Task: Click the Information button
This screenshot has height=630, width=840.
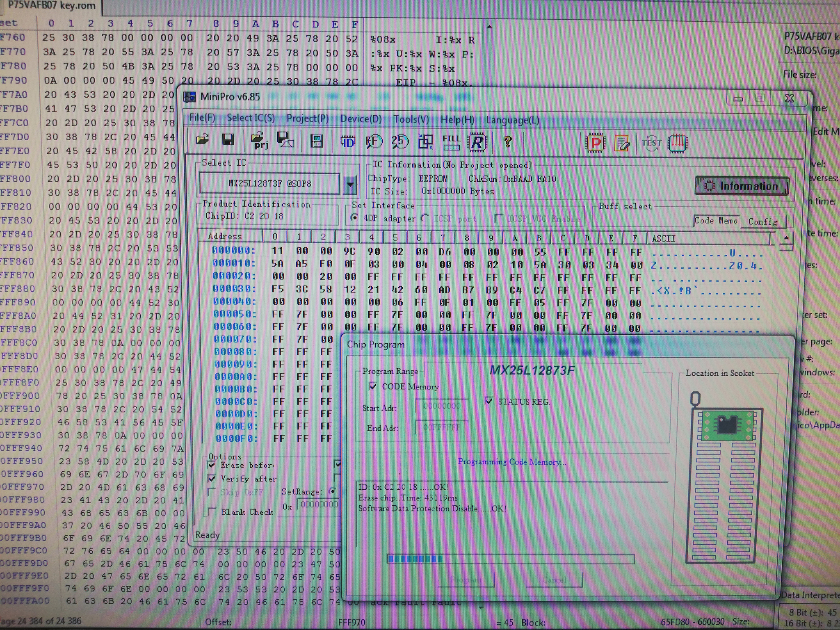Action: pos(742,186)
